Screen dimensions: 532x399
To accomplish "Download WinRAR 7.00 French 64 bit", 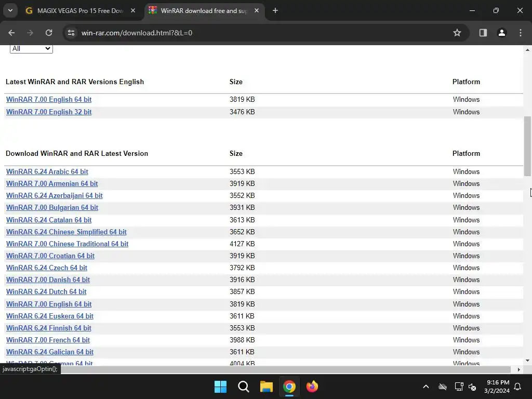I will pyautogui.click(x=48, y=340).
